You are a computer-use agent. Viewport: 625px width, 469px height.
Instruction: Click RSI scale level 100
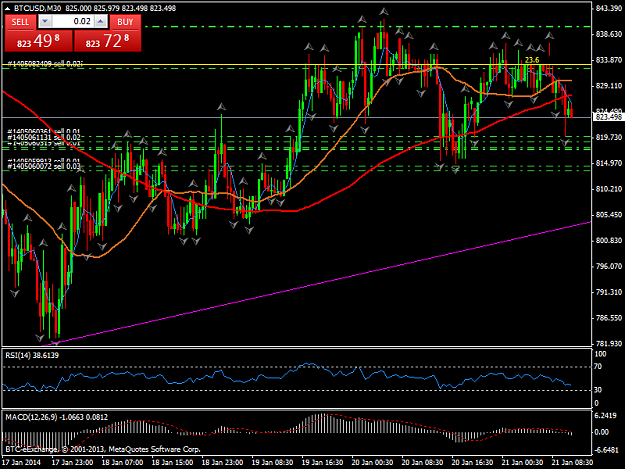click(600, 354)
